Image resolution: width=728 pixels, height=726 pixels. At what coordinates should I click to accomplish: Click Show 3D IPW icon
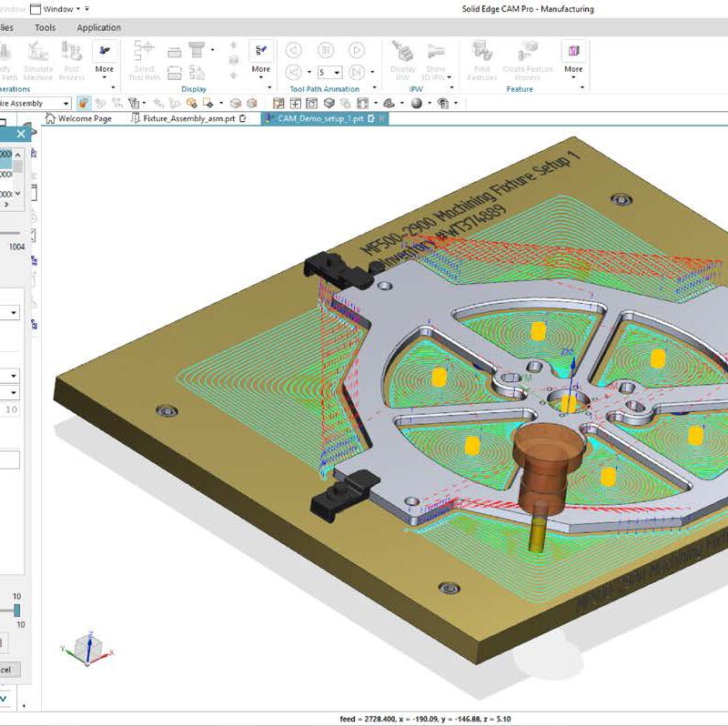pyautogui.click(x=436, y=51)
